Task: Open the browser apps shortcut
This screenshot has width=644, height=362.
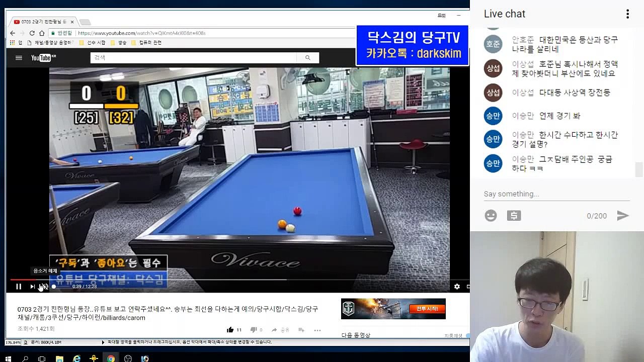Action: (x=16, y=43)
